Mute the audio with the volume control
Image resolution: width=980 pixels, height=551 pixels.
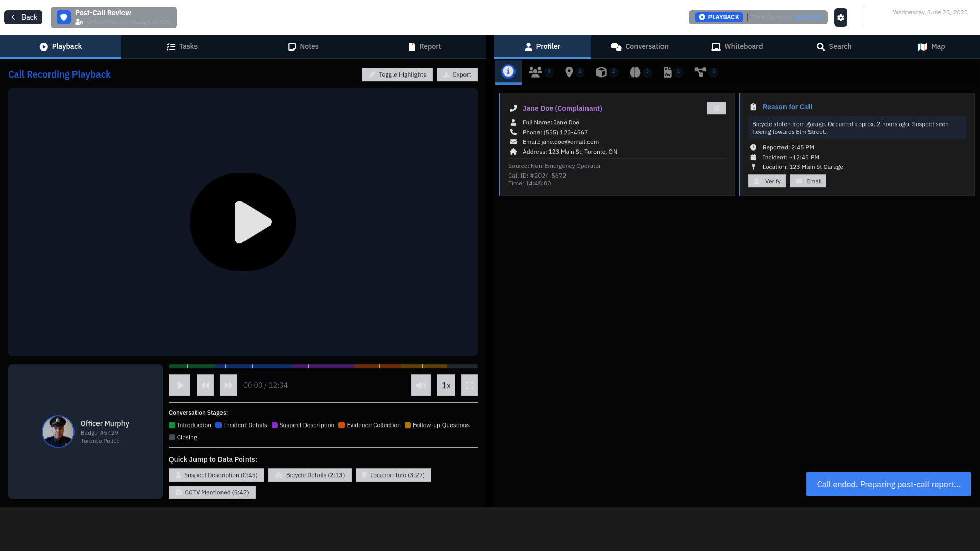click(421, 385)
